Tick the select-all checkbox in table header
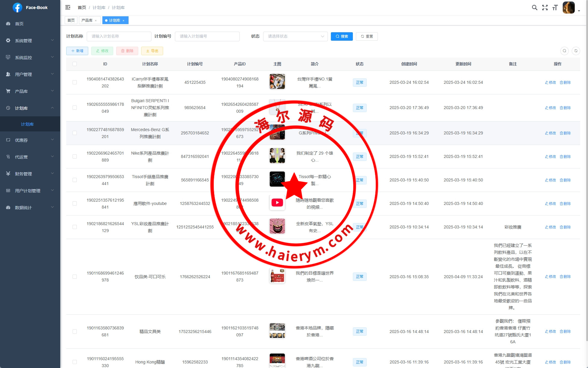The width and height of the screenshot is (588, 368). tap(75, 64)
